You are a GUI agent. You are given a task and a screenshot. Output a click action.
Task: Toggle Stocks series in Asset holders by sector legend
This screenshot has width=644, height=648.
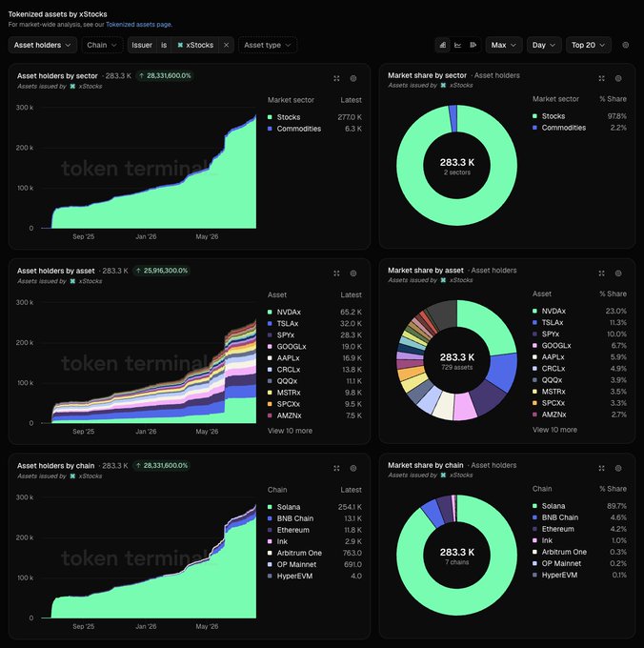tap(314, 117)
